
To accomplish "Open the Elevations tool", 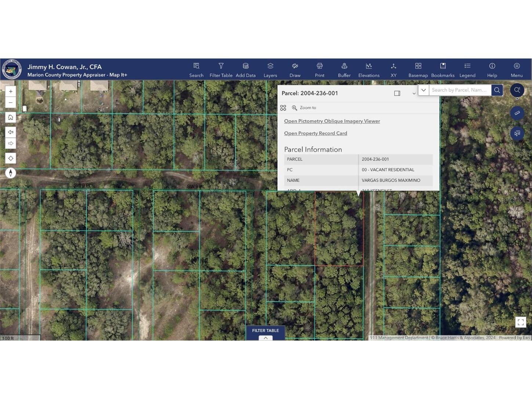I will [369, 70].
